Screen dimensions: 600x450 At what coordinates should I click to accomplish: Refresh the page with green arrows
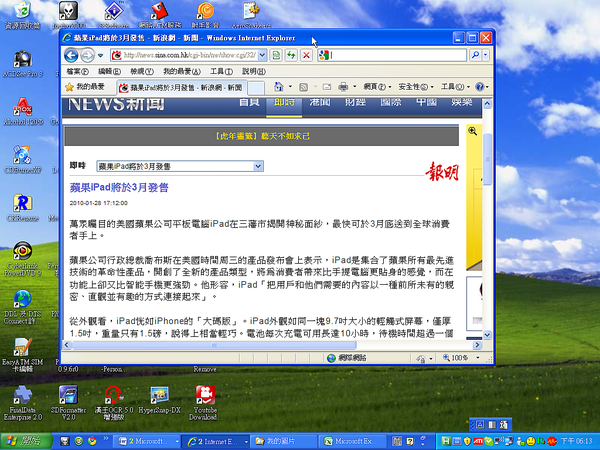(291, 55)
